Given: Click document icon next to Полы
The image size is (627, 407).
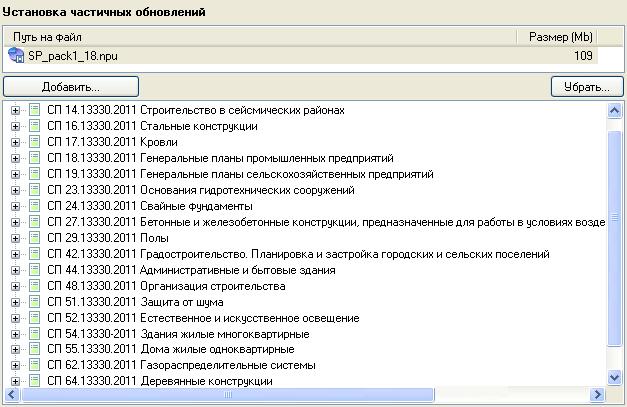Looking at the screenshot, I should [x=34, y=238].
